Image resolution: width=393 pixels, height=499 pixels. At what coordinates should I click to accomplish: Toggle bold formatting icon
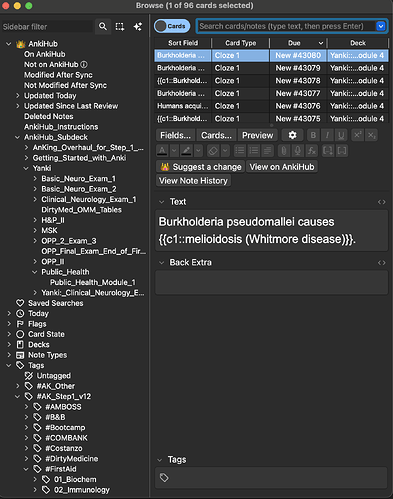coord(313,135)
